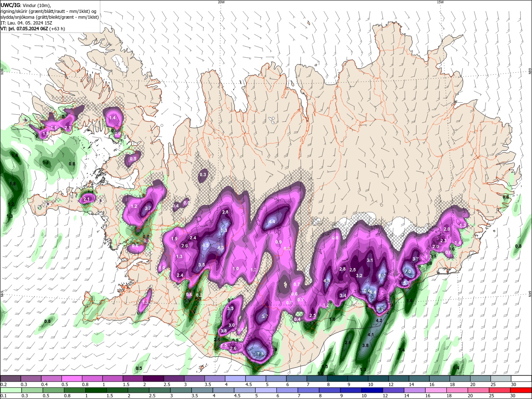
Task: Click the bright pink 0.5 swatch in the upper snow scale
Action: point(71,379)
